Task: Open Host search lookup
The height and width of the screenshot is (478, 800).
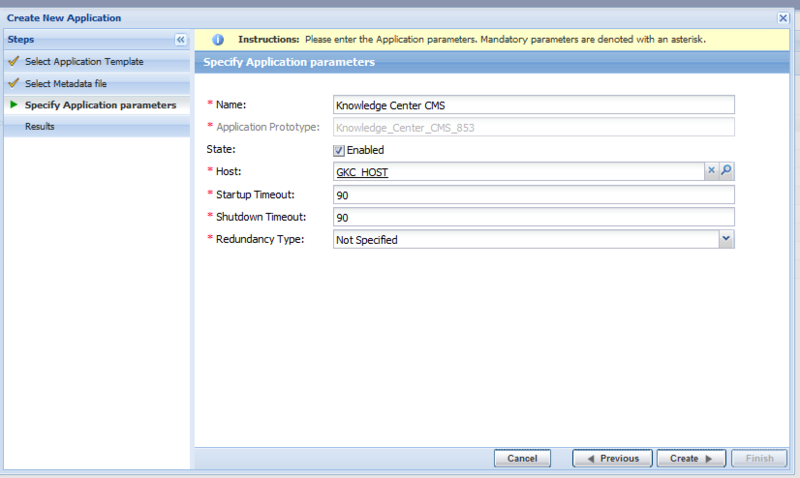Action: [726, 170]
